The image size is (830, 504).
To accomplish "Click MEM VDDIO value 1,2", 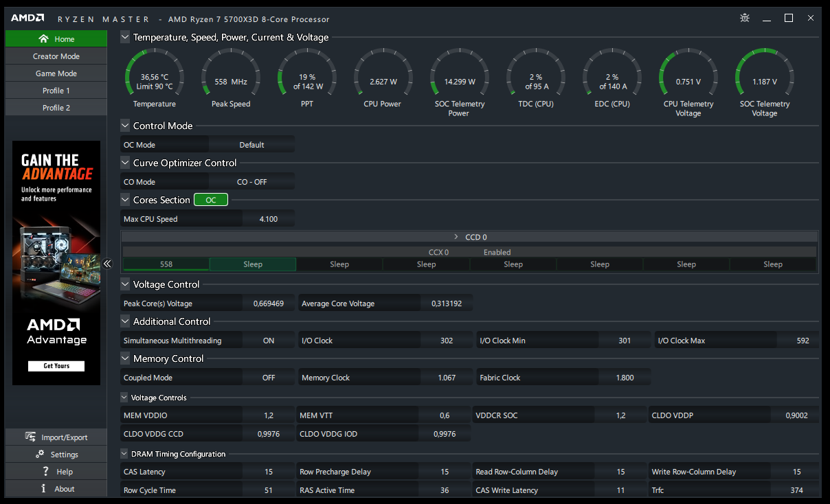I will [269, 415].
